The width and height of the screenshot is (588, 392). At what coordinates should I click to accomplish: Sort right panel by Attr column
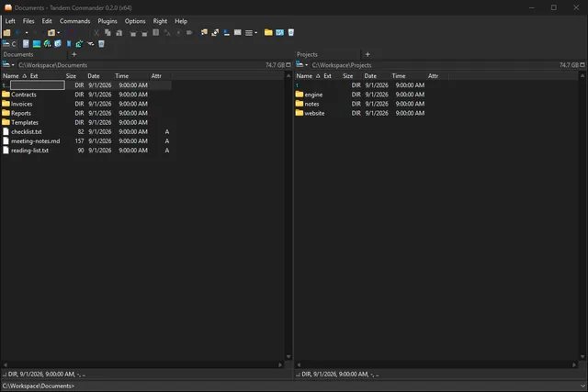433,75
